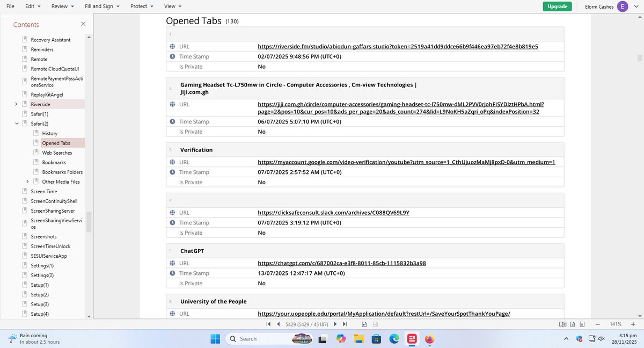Select the Bookmarks Folders entry
Image resolution: width=644 pixels, height=348 pixels.
coord(62,172)
